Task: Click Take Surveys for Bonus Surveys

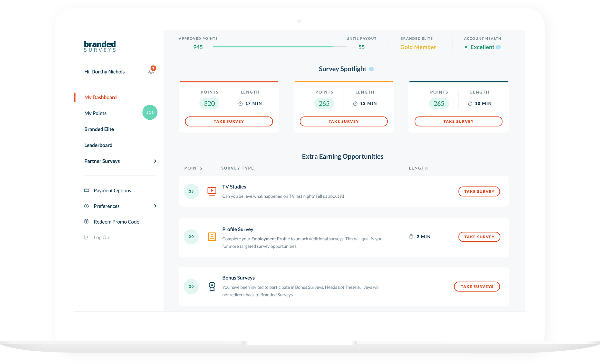Action: click(x=477, y=286)
